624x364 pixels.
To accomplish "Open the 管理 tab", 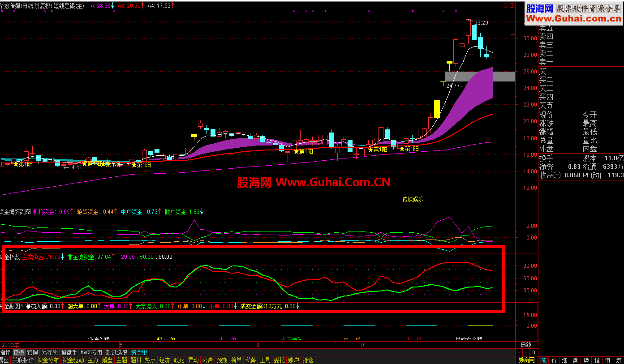I will coord(32,353).
